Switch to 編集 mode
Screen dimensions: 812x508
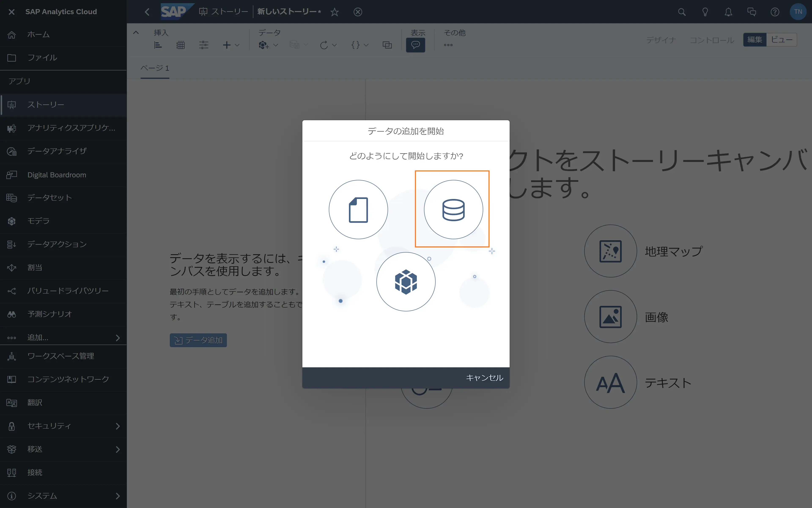tap(755, 40)
